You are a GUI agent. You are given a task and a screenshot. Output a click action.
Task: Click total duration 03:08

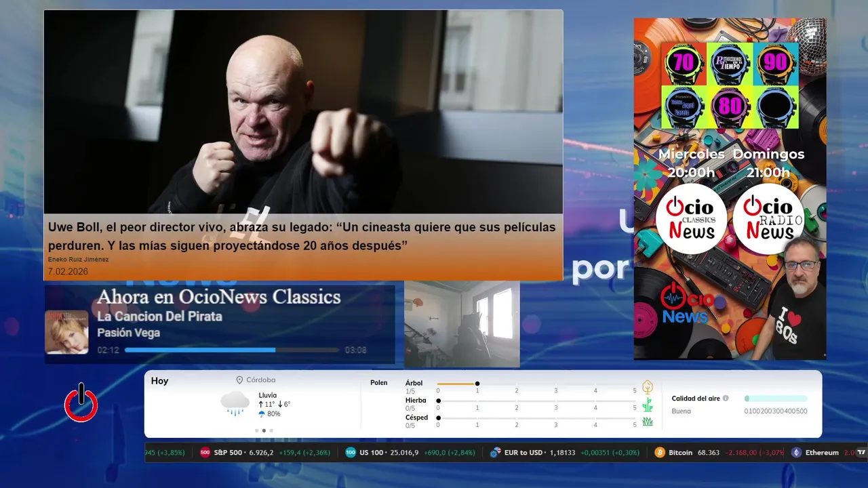point(355,350)
